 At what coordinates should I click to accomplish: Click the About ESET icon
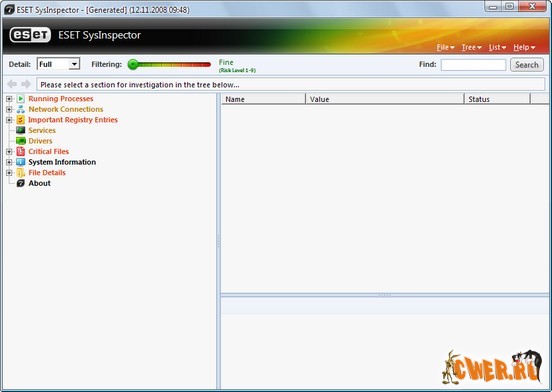coord(20,183)
